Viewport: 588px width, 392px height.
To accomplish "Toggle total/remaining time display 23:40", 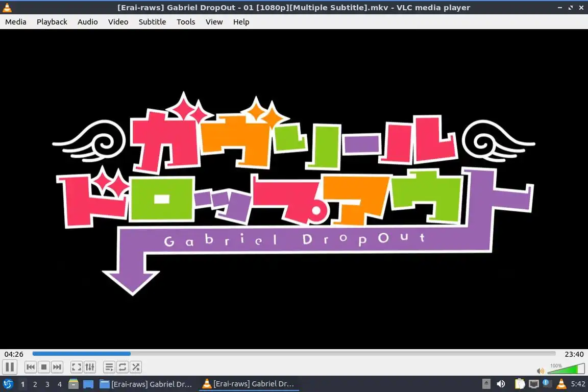I will (x=574, y=354).
